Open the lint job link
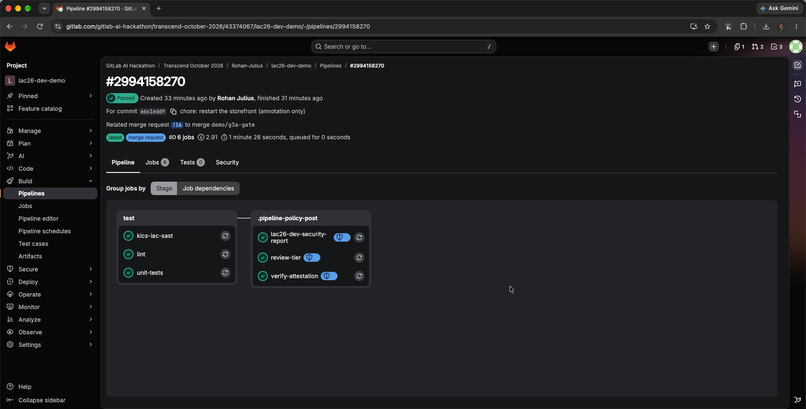806x409 pixels. (141, 254)
